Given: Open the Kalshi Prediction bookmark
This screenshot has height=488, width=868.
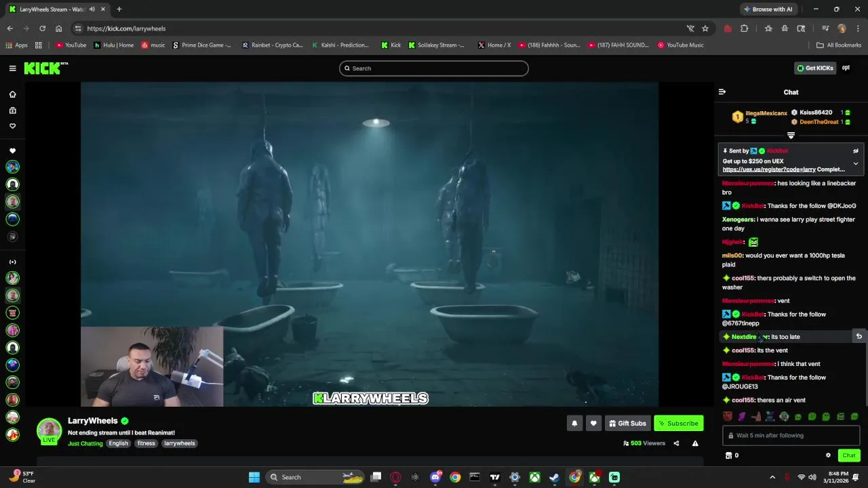Looking at the screenshot, I should 340,45.
